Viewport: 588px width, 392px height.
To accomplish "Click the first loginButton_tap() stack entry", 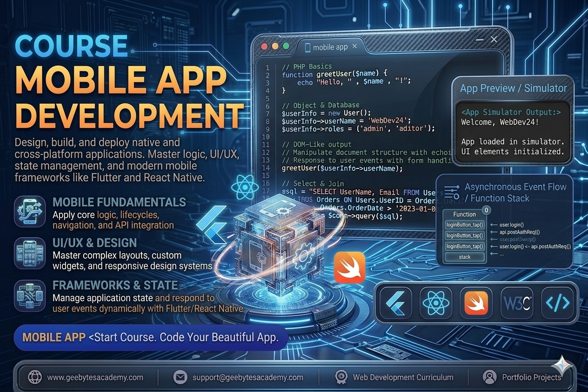I will pyautogui.click(x=465, y=225).
